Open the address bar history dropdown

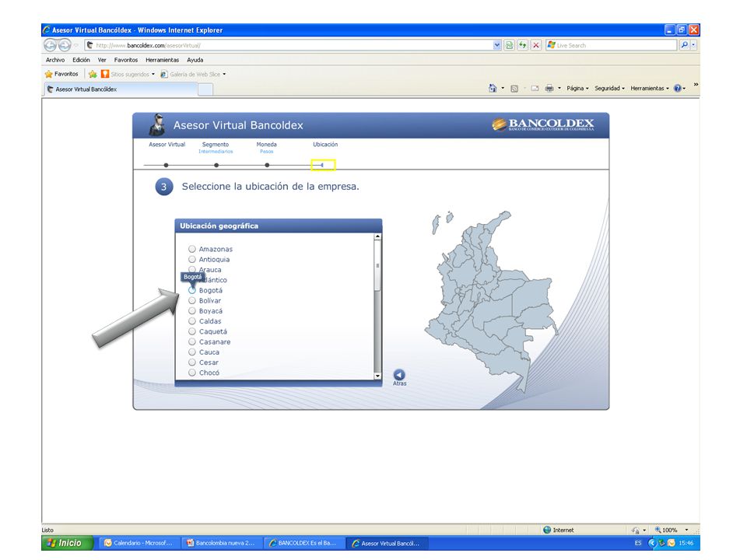(497, 45)
